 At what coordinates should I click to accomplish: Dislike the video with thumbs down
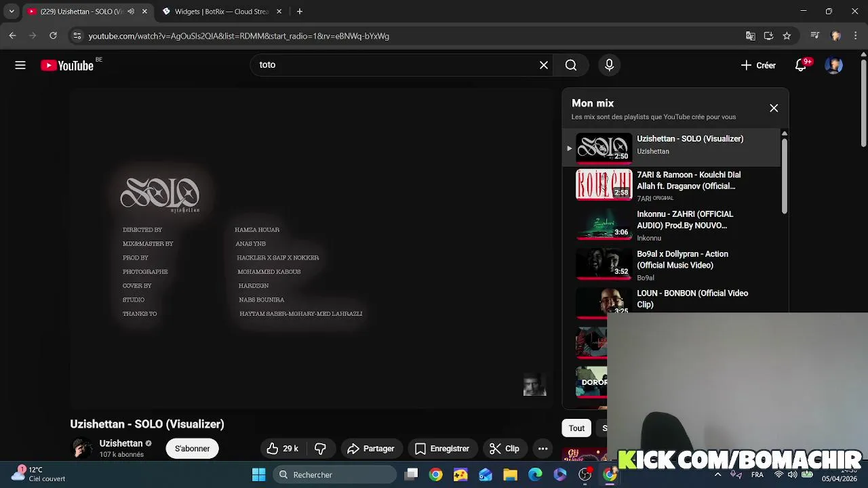(x=320, y=449)
